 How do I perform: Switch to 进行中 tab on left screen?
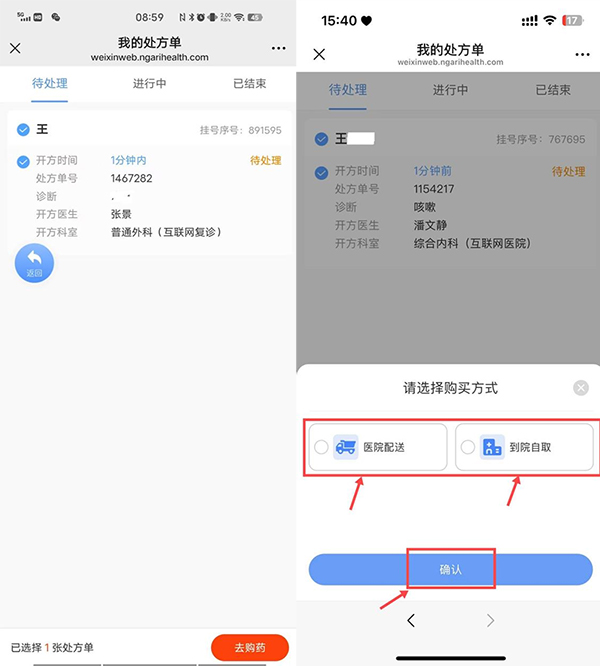149,83
